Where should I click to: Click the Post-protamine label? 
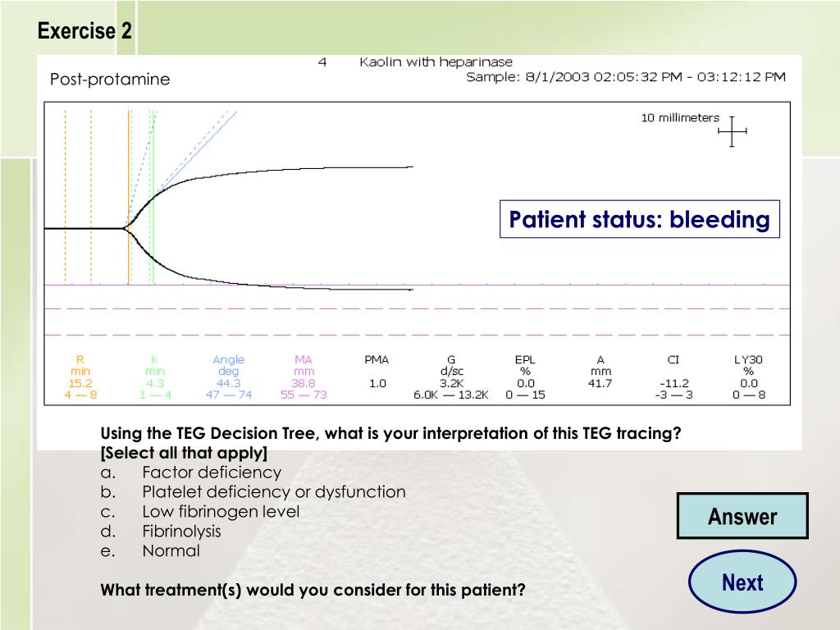(110, 80)
